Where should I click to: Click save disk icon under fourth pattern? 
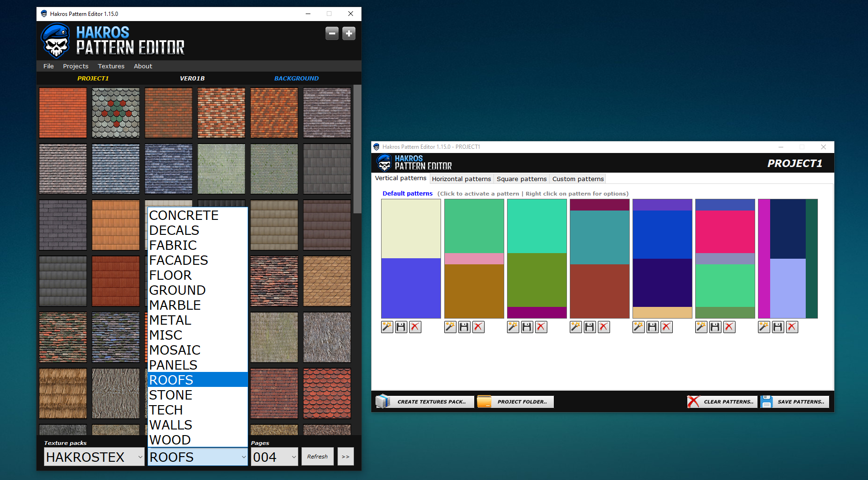590,327
